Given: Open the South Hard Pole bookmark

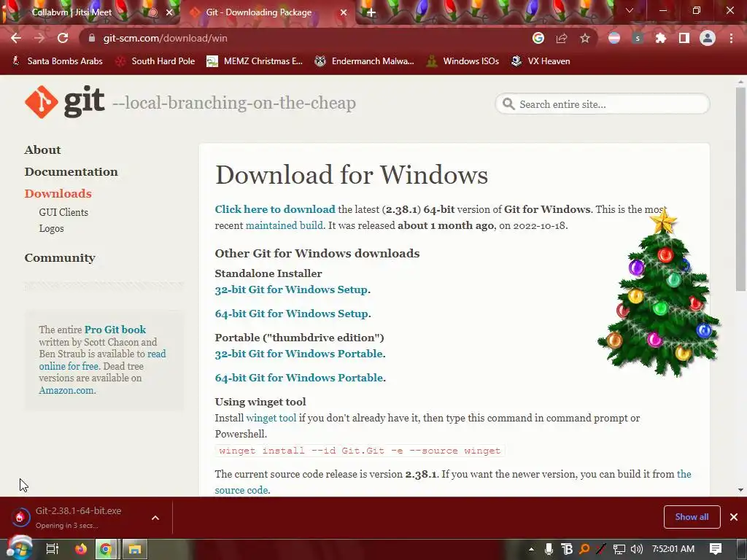Looking at the screenshot, I should coord(156,61).
